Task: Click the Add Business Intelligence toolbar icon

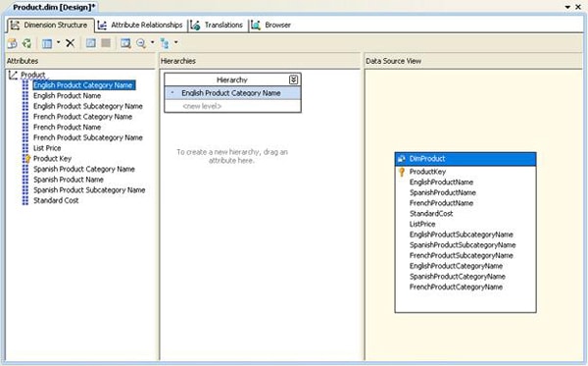Action: [12, 43]
